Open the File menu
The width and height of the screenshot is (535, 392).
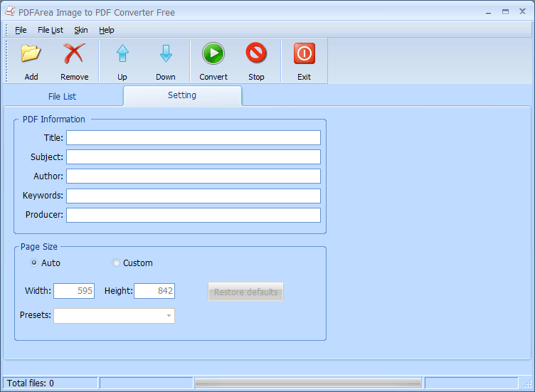pos(21,30)
